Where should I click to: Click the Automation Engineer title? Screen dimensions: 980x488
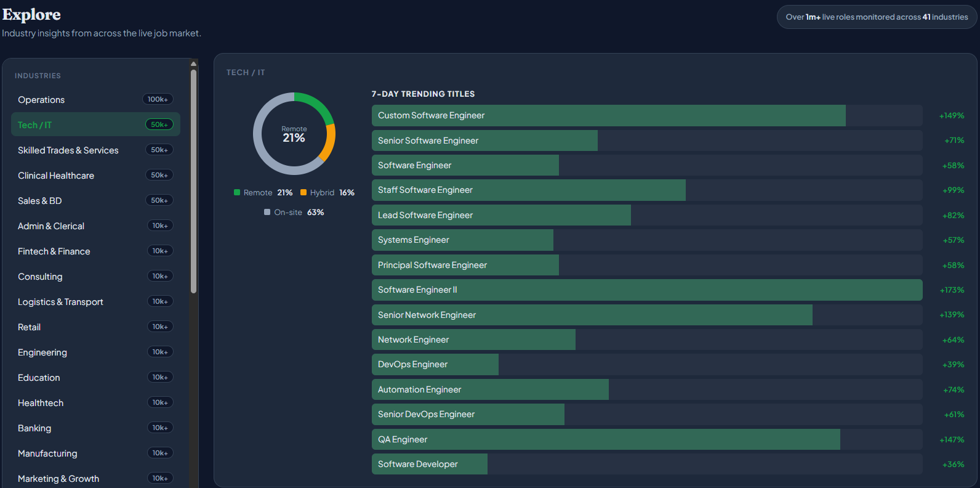(x=419, y=389)
